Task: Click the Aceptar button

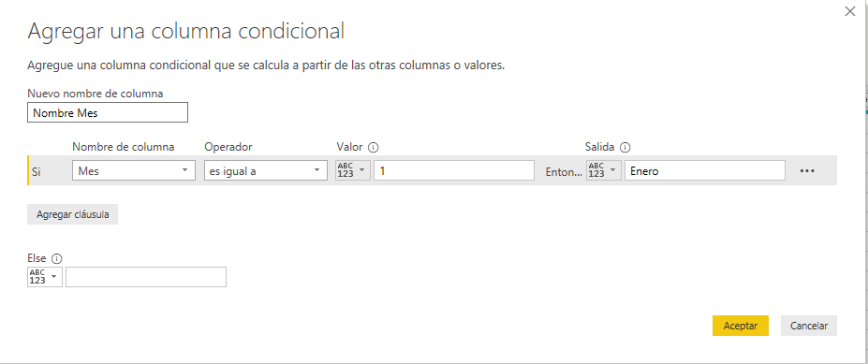Action: [x=740, y=326]
